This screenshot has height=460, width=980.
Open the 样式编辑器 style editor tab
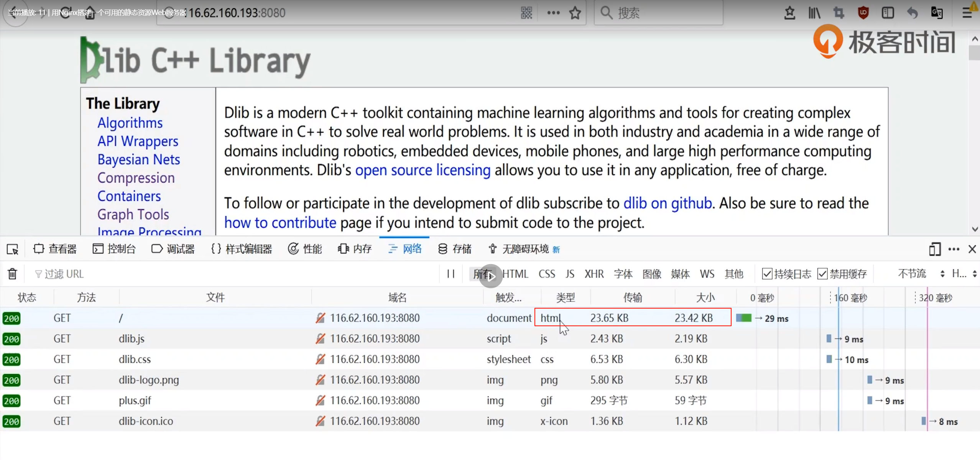(x=241, y=249)
